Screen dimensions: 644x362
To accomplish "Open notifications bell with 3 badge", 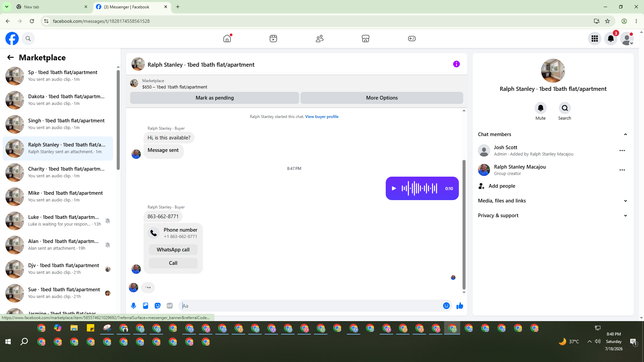I will [611, 39].
